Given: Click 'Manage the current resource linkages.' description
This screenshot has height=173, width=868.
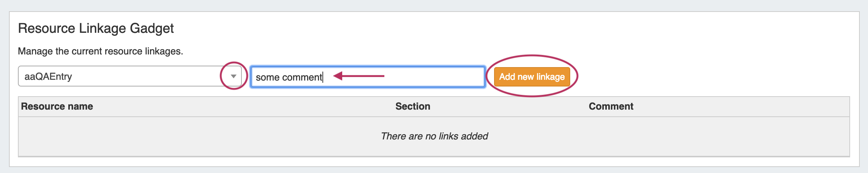Looking at the screenshot, I should [100, 51].
